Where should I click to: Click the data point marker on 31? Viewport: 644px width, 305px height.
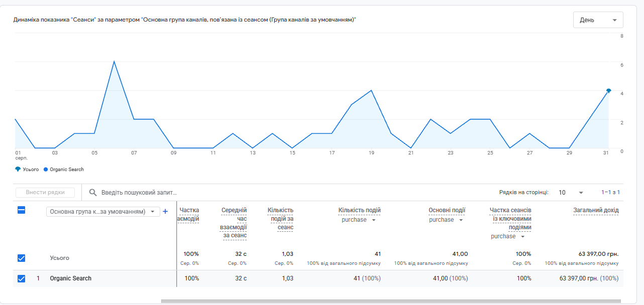click(x=609, y=91)
